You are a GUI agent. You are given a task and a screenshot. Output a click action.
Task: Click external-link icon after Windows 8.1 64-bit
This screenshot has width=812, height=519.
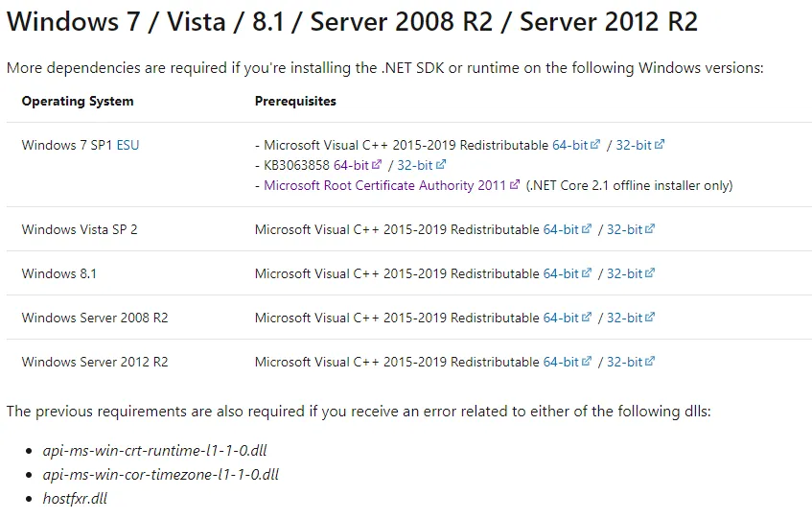[587, 273]
